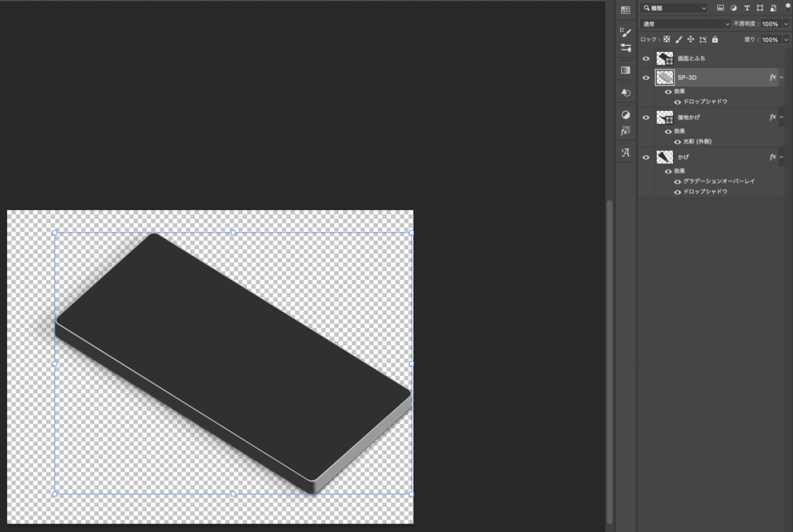
Task: Open the 通常 blend mode dropdown
Action: point(685,24)
